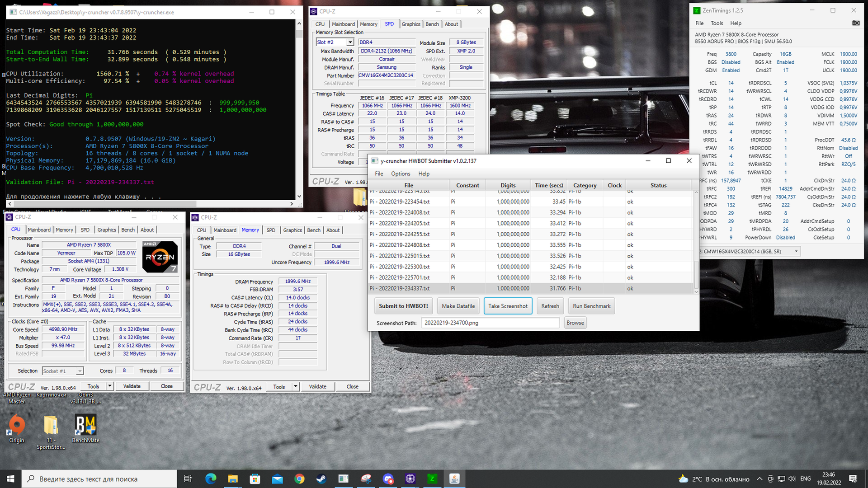Image resolution: width=868 pixels, height=488 pixels.
Task: Click the Screenshot Path input field
Action: (x=491, y=323)
